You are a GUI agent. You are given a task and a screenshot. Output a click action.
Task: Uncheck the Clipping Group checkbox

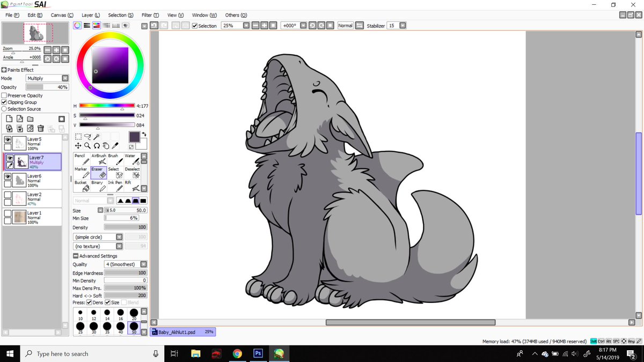4,102
